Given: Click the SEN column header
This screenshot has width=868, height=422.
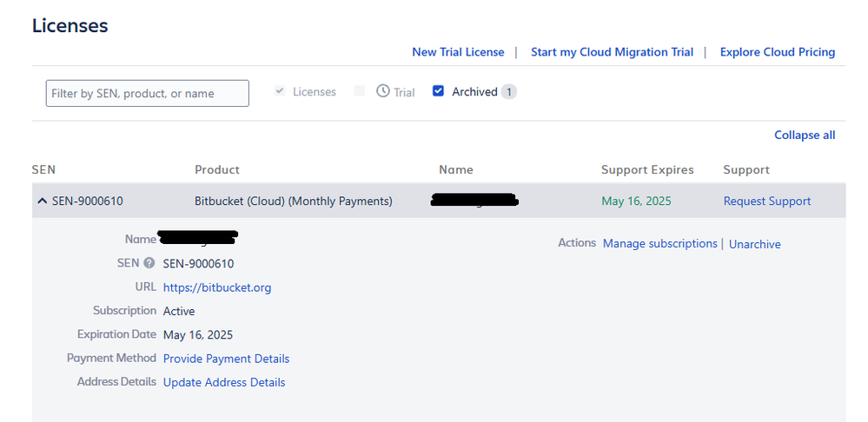Looking at the screenshot, I should 43,170.
